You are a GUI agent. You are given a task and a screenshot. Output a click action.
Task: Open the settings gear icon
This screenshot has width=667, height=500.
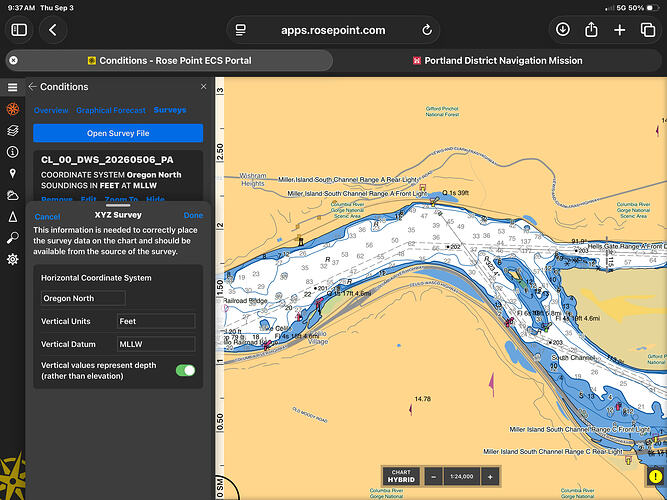[x=13, y=259]
